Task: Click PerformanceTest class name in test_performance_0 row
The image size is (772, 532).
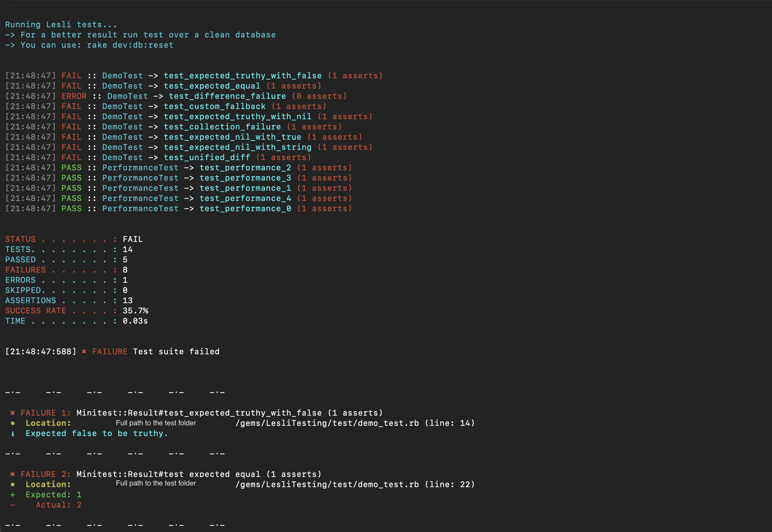Action: tap(140, 209)
